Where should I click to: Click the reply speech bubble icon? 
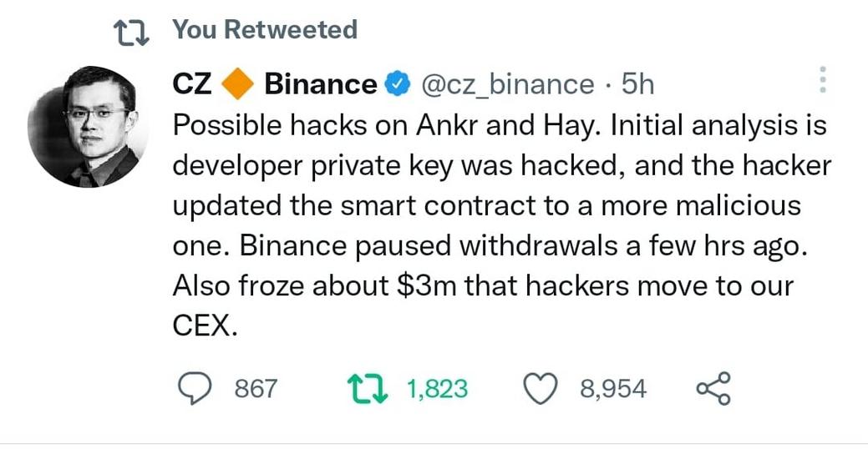pos(195,388)
